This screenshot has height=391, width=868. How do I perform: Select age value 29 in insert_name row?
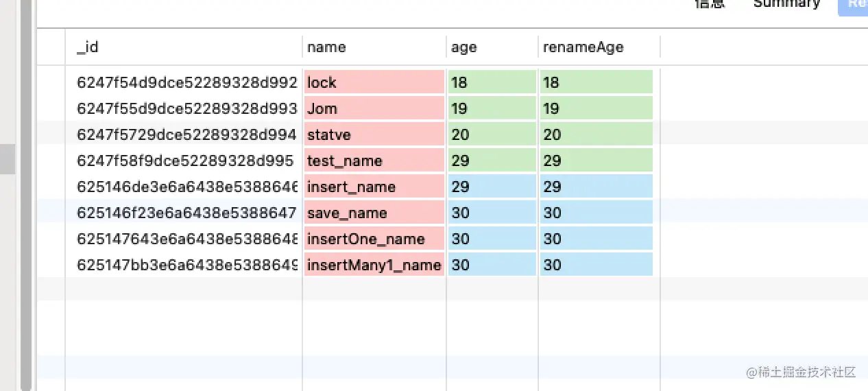pos(492,187)
